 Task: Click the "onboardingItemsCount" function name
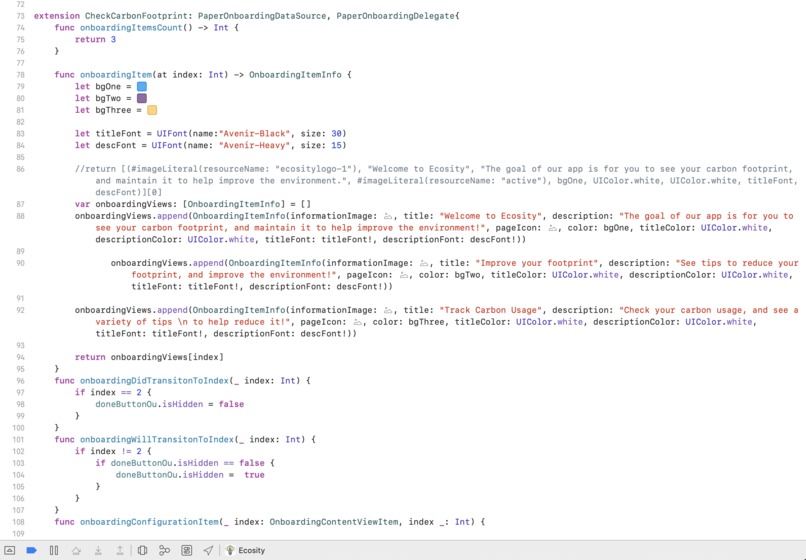coord(131,28)
